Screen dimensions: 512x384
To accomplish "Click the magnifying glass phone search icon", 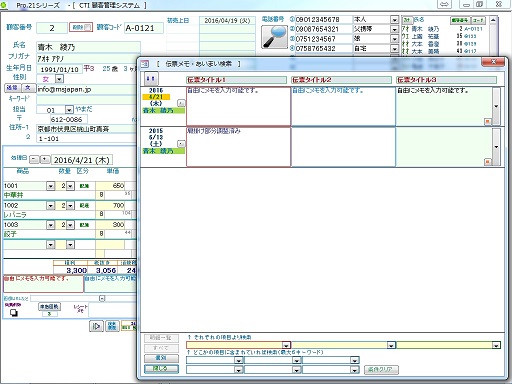I will point(274,37).
